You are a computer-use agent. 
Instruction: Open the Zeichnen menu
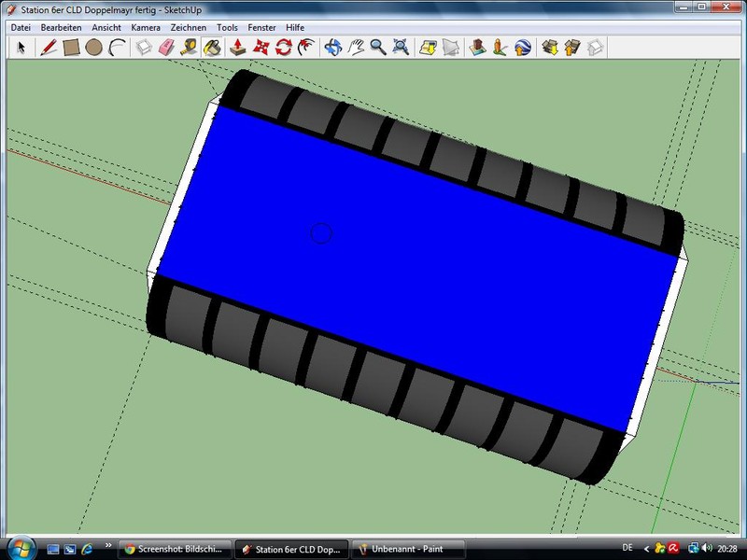[x=189, y=28]
